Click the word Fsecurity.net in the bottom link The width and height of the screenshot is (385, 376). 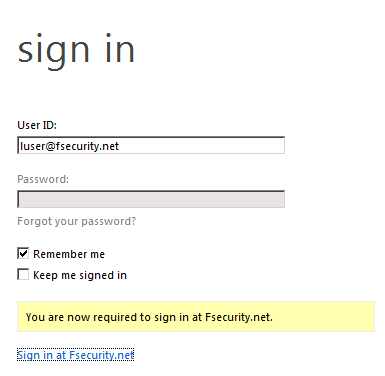(102, 355)
